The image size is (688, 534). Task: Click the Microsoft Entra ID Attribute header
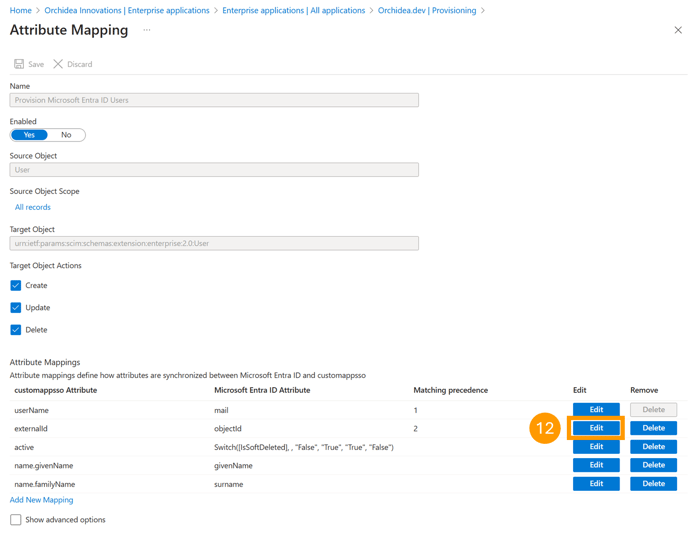pyautogui.click(x=262, y=390)
